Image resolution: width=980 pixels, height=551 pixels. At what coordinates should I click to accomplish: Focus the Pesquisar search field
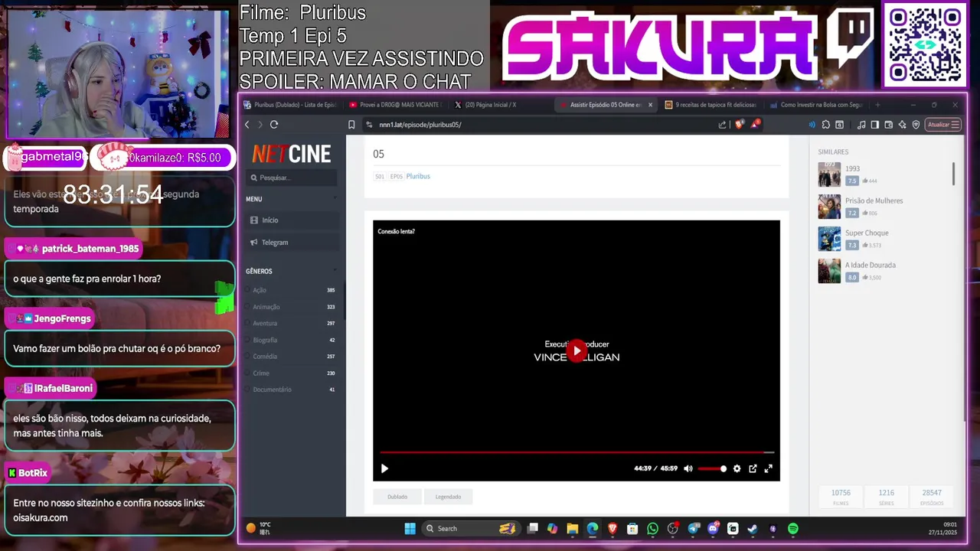pyautogui.click(x=292, y=178)
